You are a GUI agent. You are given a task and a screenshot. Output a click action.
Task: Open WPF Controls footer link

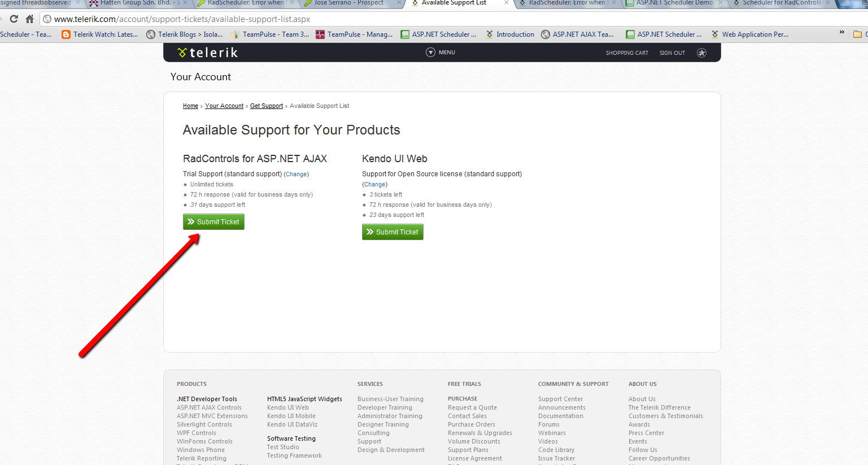tap(197, 433)
